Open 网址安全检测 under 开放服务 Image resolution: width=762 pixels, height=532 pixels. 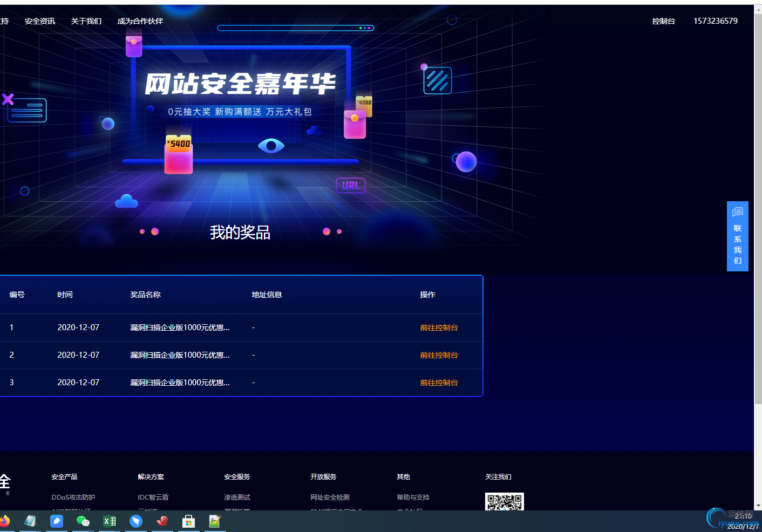click(x=330, y=497)
